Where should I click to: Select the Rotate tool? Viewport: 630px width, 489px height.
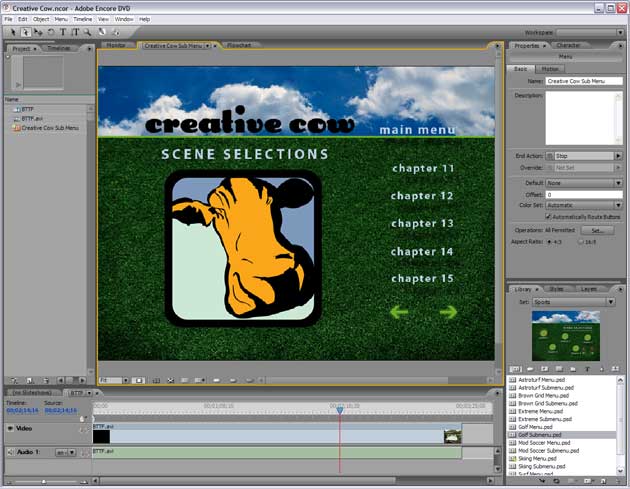[51, 32]
